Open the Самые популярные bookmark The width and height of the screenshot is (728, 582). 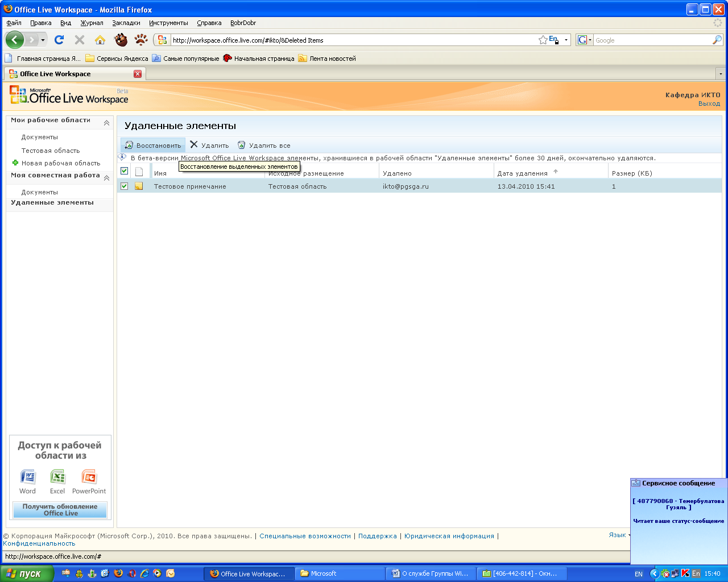pos(185,58)
